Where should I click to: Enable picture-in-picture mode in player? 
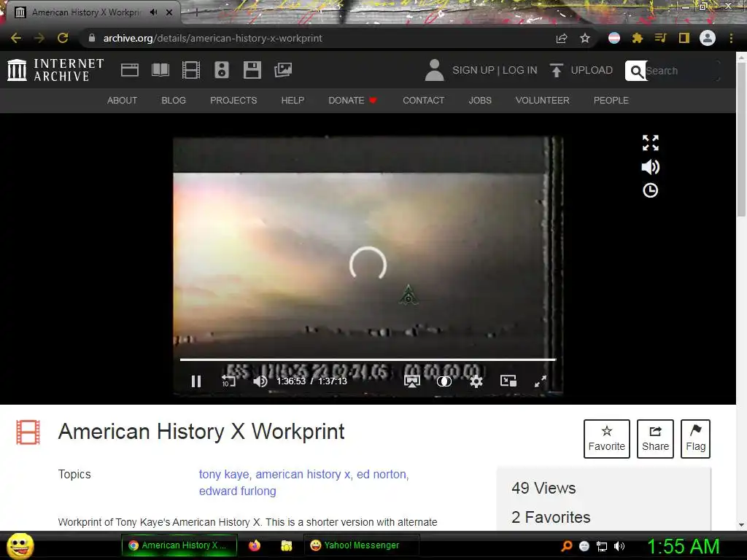point(508,381)
